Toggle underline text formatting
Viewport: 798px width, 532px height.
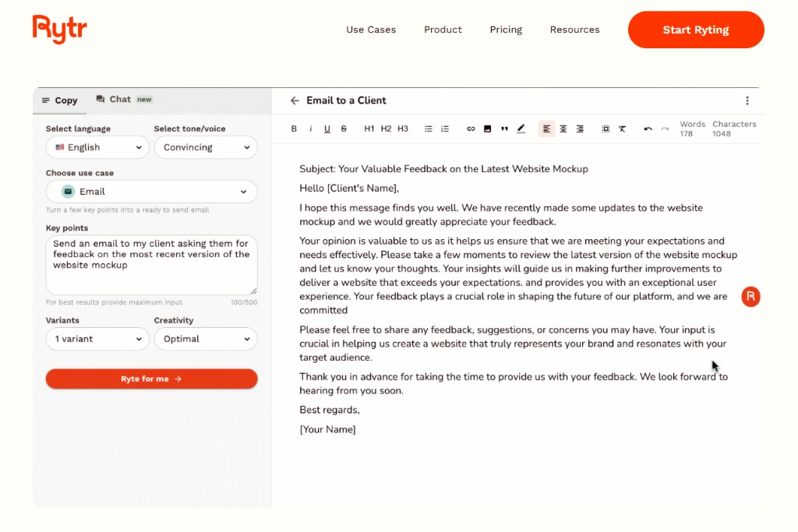click(327, 129)
